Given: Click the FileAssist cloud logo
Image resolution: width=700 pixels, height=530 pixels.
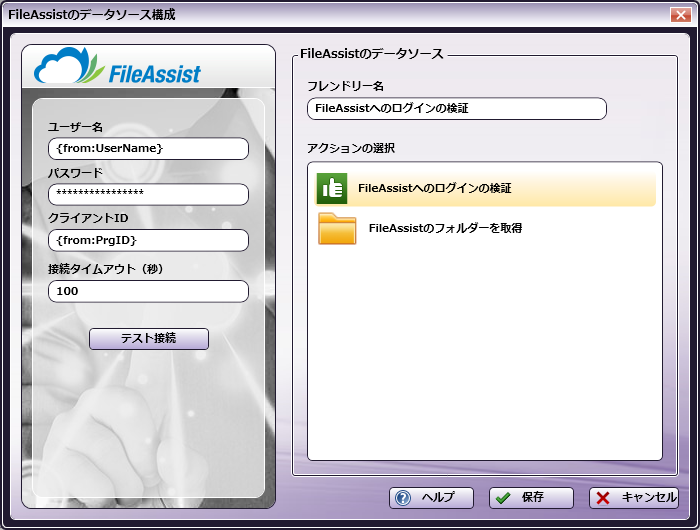Looking at the screenshot, I should (117, 67).
